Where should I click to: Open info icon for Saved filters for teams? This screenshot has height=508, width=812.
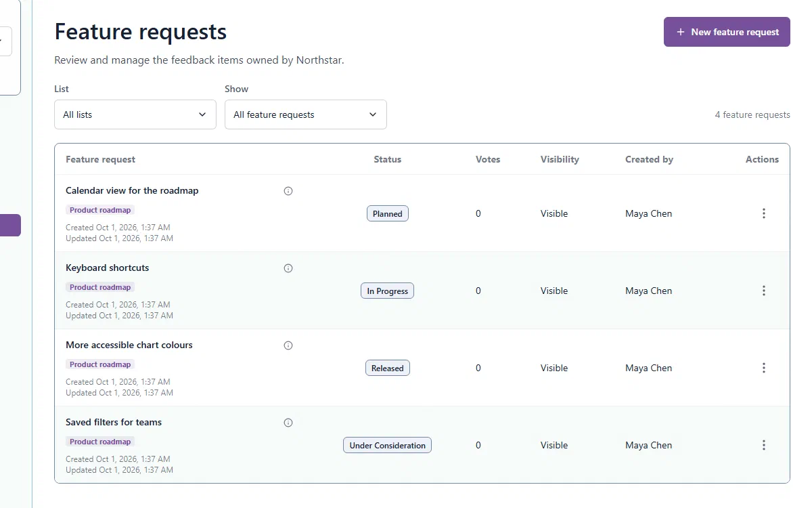(x=288, y=423)
